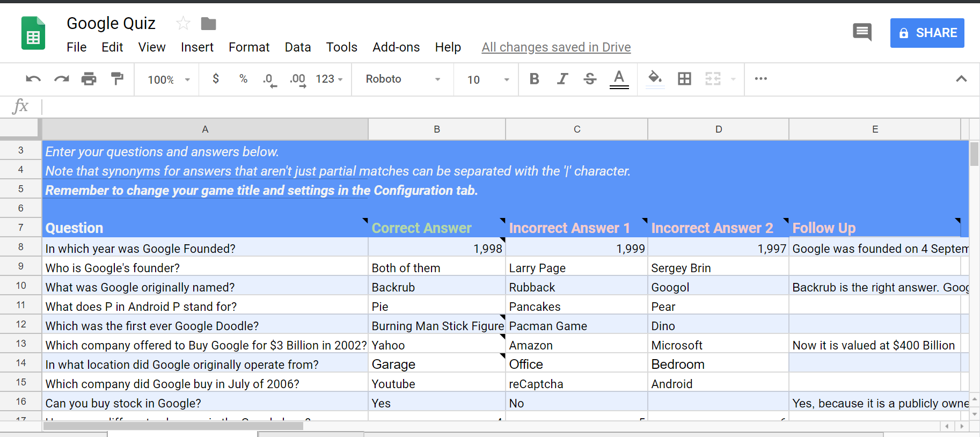Click the Correct Answer header cell

[437, 228]
